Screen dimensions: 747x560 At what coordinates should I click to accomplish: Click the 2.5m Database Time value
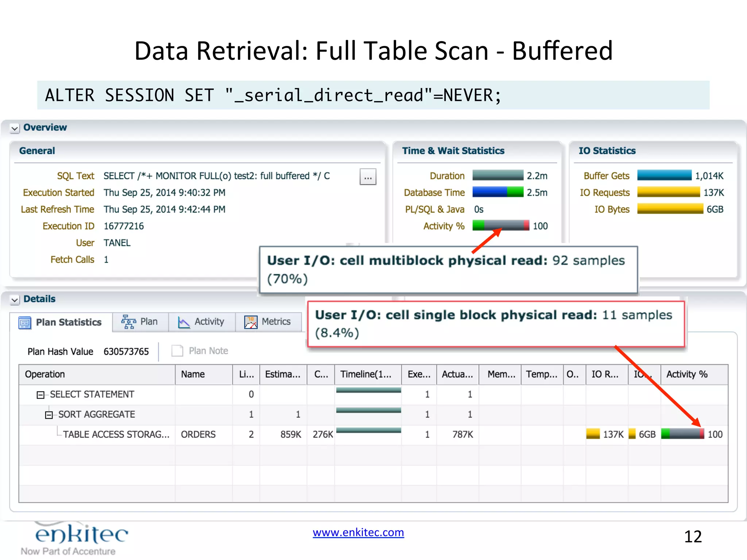tap(537, 192)
